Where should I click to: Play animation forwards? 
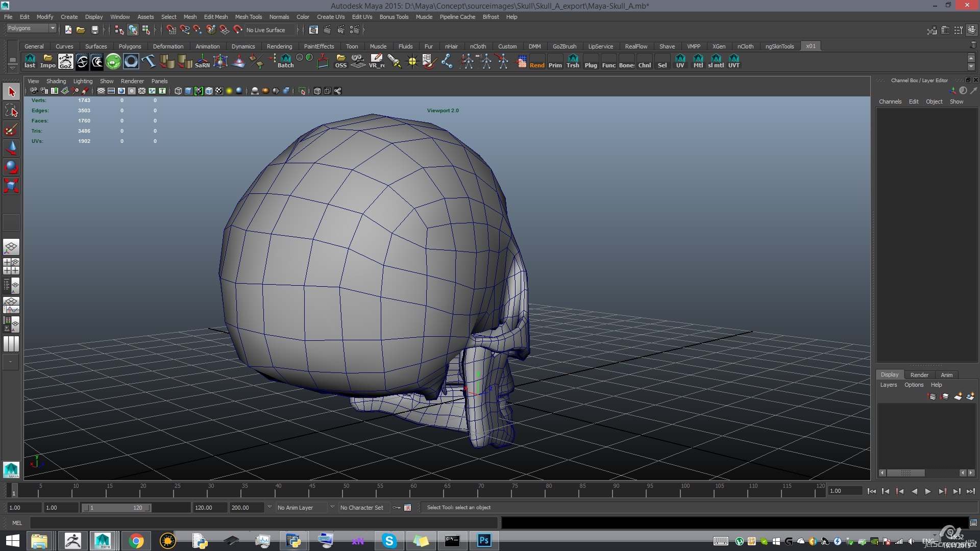928,491
